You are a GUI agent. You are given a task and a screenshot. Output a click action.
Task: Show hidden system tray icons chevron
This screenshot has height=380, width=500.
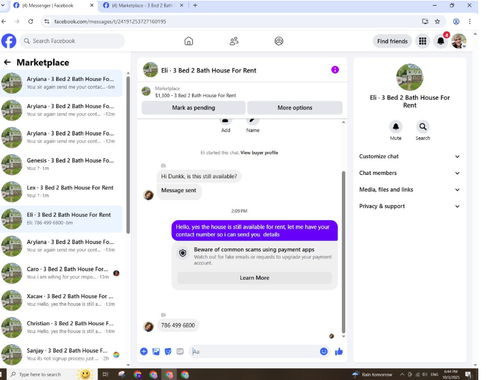click(402, 374)
